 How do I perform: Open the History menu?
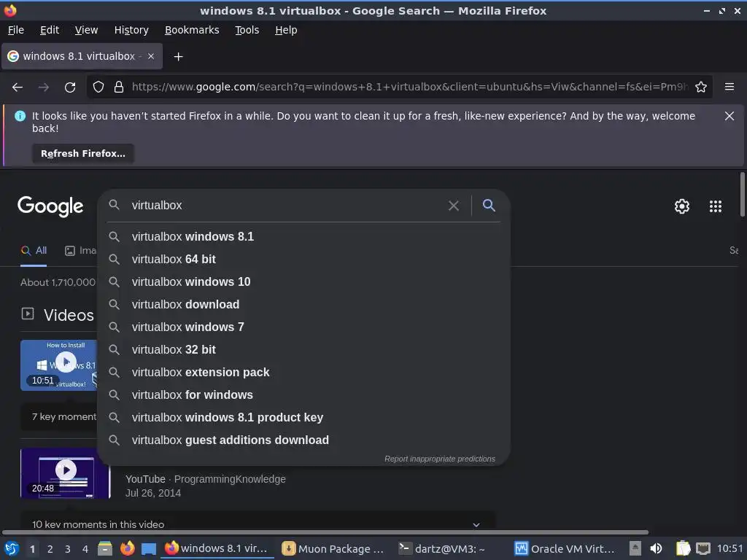[131, 30]
